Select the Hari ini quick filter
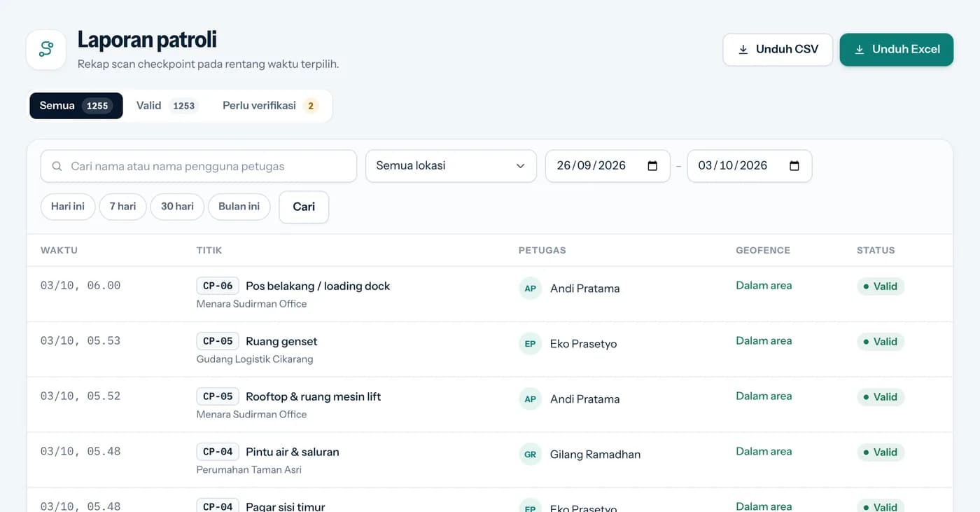Image resolution: width=980 pixels, height=512 pixels. coord(68,207)
